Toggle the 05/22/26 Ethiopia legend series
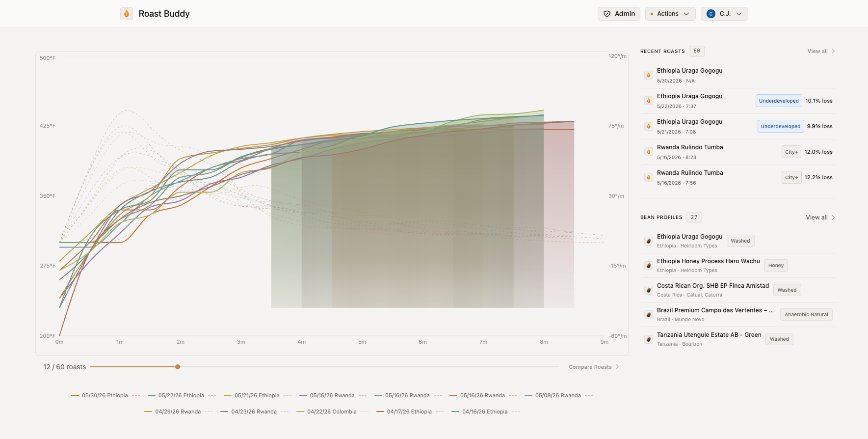The height and width of the screenshot is (439, 868). (182, 395)
